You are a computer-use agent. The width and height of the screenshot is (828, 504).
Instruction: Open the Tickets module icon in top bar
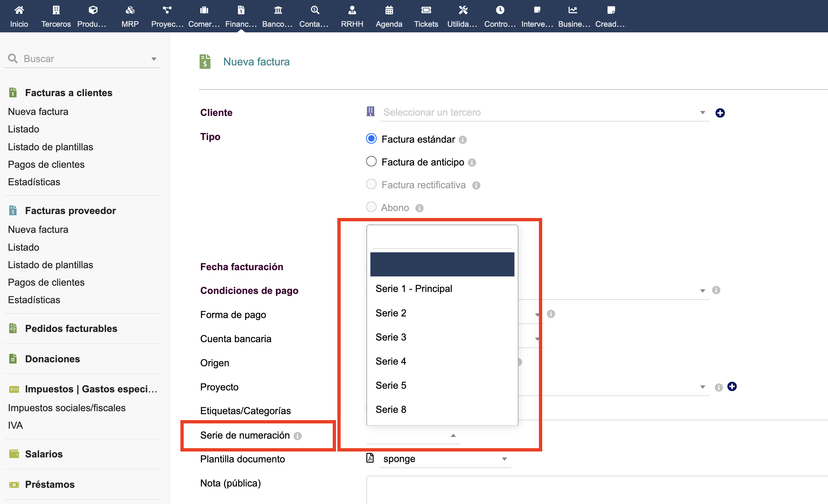(426, 10)
